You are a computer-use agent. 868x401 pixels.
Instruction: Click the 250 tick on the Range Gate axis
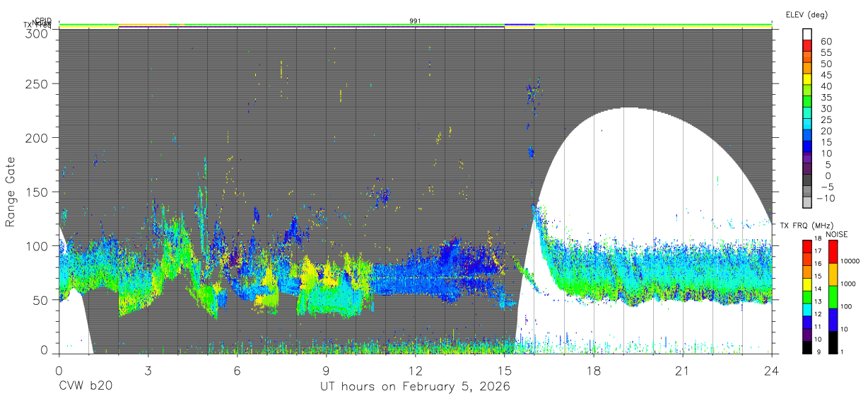coord(37,83)
